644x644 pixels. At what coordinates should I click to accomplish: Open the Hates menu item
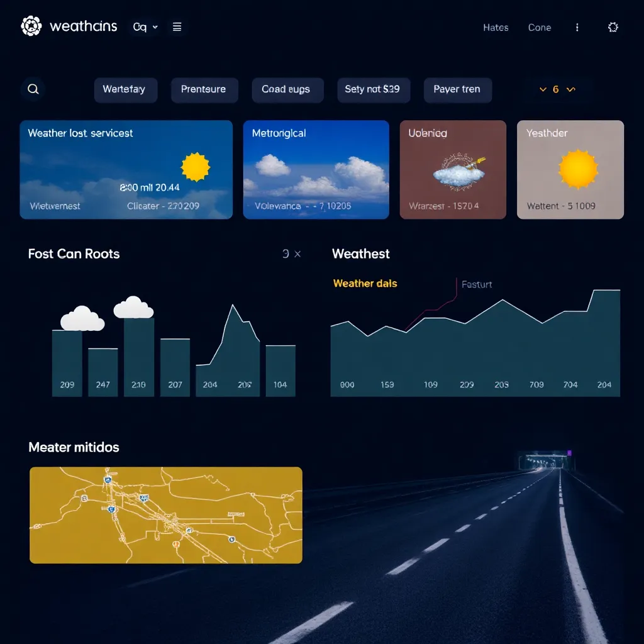[496, 28]
